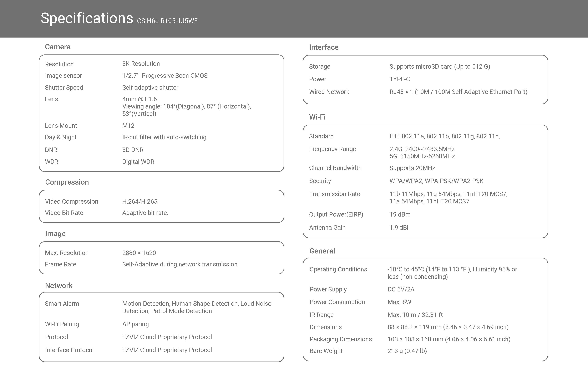Click the 3D DNR value
Screen dimensions: 588x368
click(133, 150)
